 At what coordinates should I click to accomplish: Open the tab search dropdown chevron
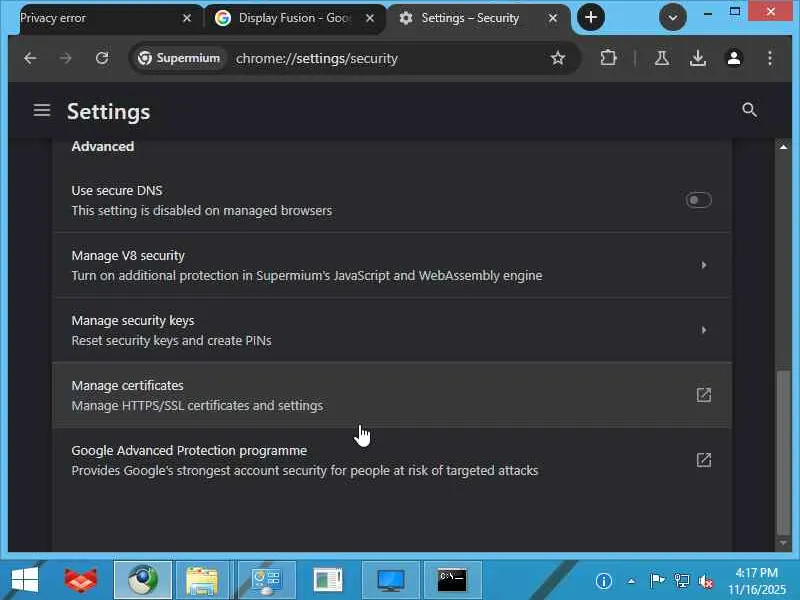click(x=672, y=18)
